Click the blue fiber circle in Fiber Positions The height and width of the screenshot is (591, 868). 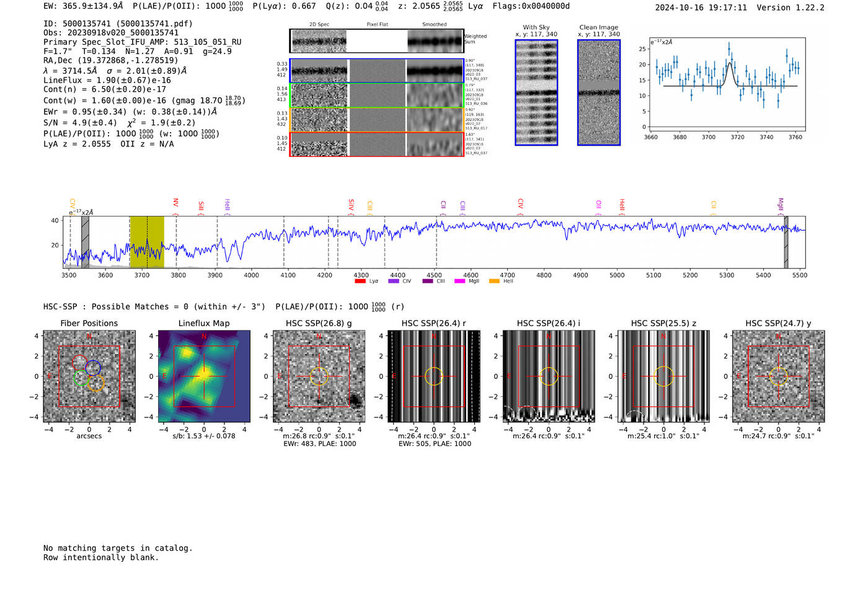pos(93,367)
